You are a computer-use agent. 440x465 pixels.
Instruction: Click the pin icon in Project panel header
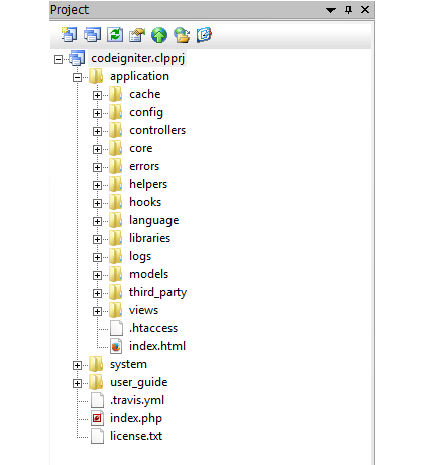pos(348,10)
